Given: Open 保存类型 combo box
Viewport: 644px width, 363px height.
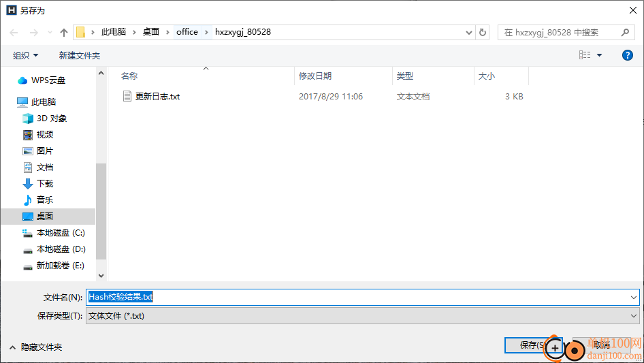Looking at the screenshot, I should [362, 316].
